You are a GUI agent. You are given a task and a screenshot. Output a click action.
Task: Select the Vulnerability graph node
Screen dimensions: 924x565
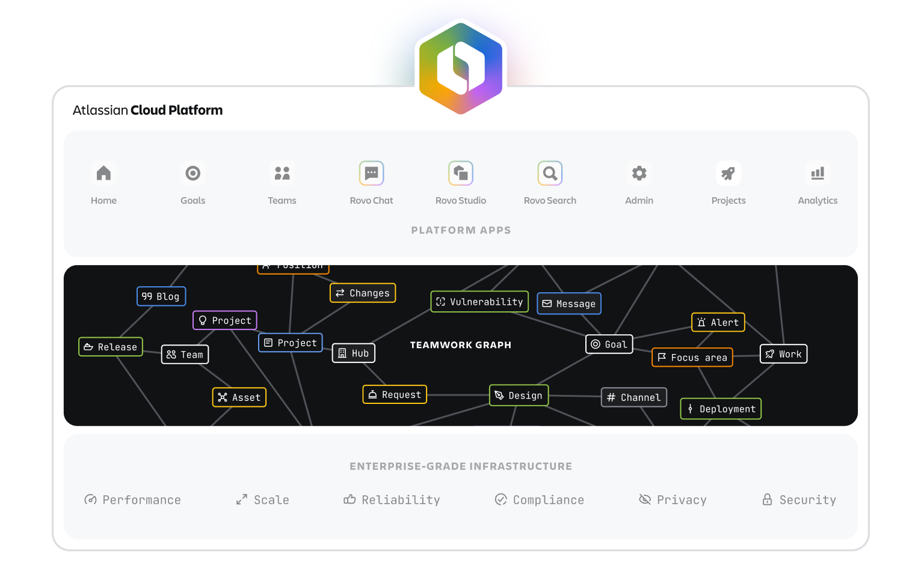coord(479,302)
